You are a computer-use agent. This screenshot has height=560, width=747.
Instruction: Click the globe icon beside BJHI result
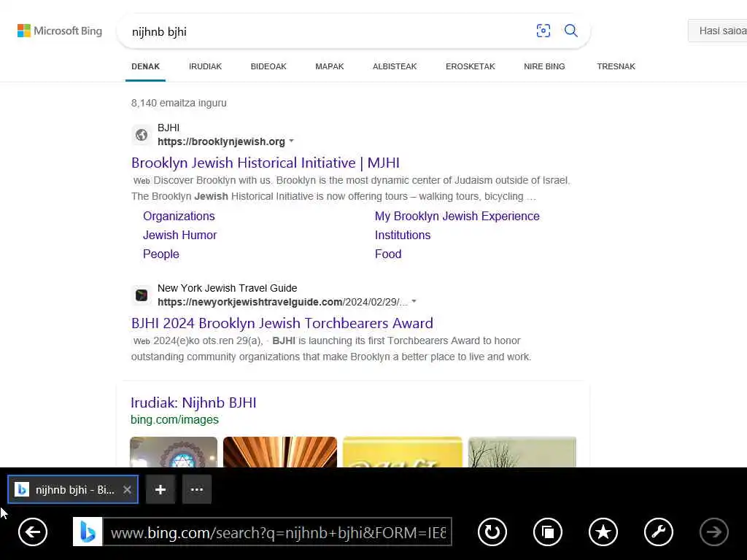click(x=142, y=135)
